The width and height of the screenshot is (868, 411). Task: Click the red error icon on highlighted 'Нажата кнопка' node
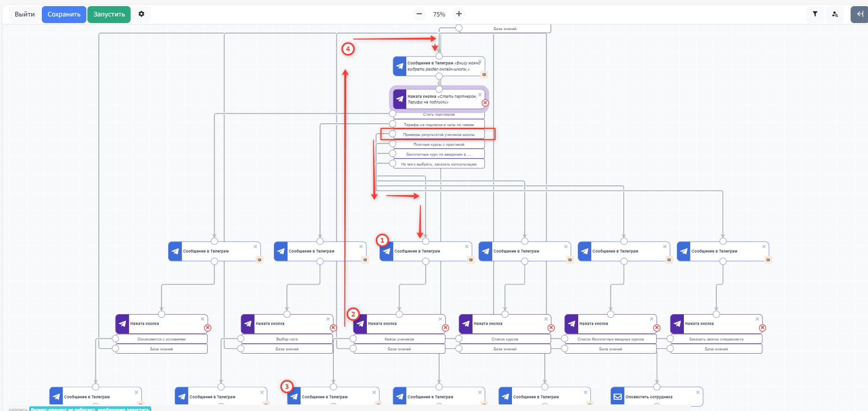tap(485, 103)
